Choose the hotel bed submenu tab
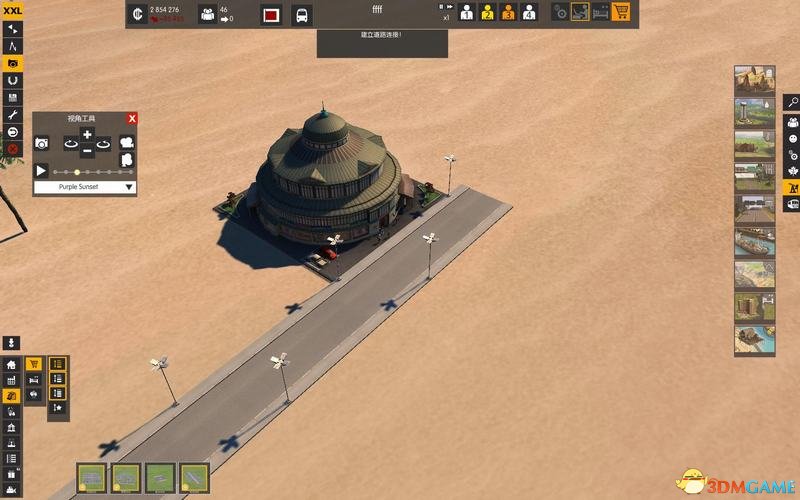The height and width of the screenshot is (500, 800). (x=34, y=380)
